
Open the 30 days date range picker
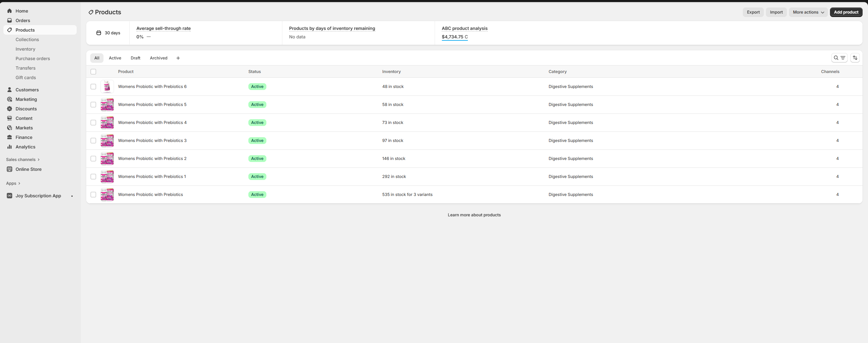coord(108,33)
